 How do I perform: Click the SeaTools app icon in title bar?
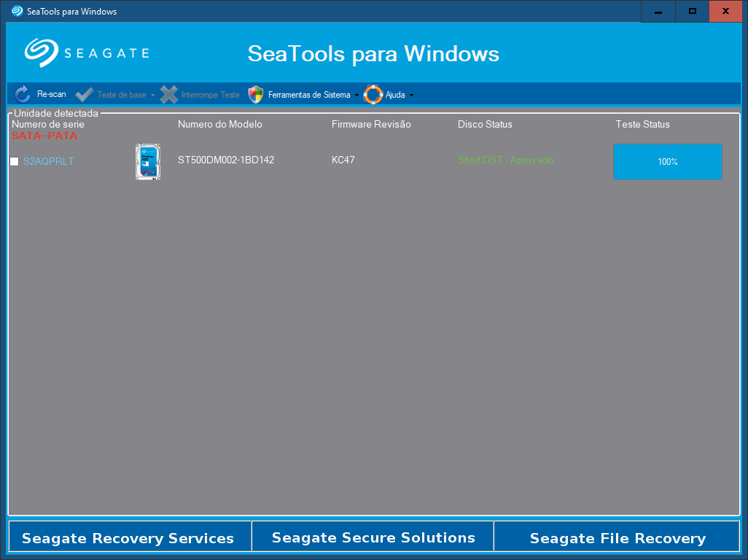click(17, 11)
